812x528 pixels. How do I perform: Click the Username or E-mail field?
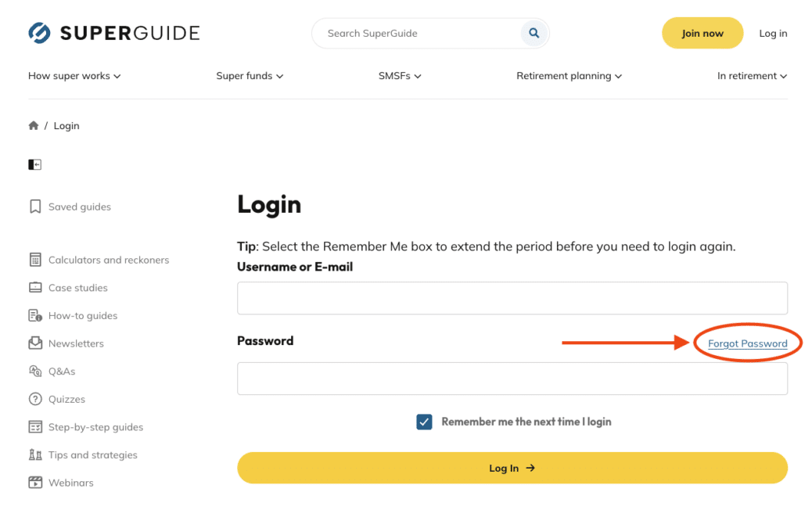[x=512, y=298]
